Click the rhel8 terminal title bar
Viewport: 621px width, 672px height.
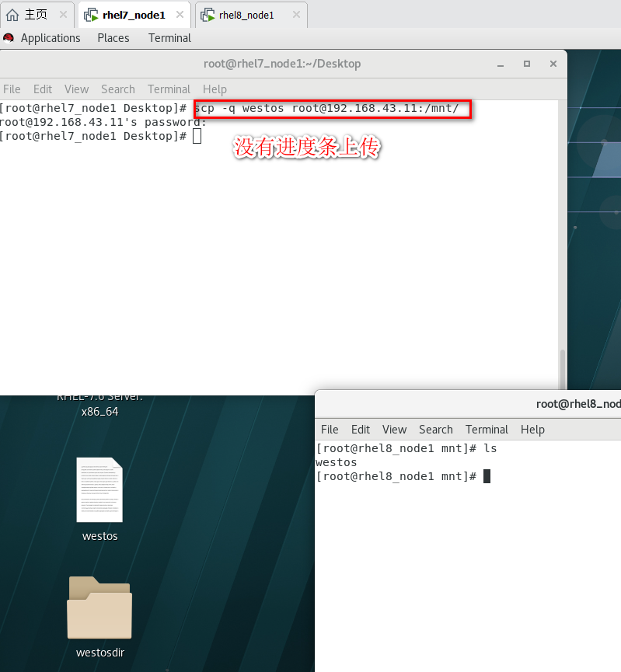pos(468,404)
